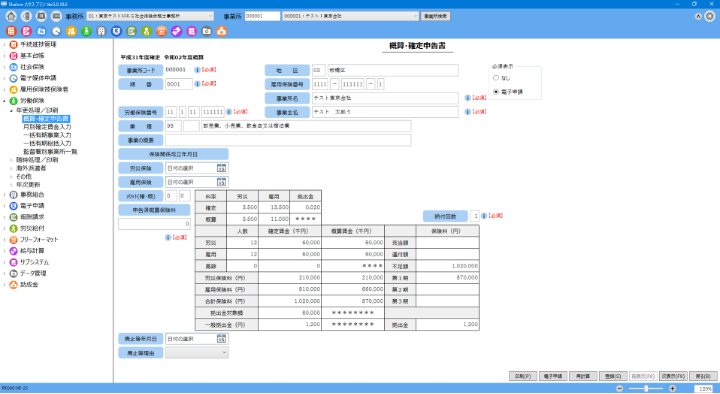Viewport: 720px width, 394px height.
Task: Expand 海外派遣者 subtree
Action: pos(11,169)
